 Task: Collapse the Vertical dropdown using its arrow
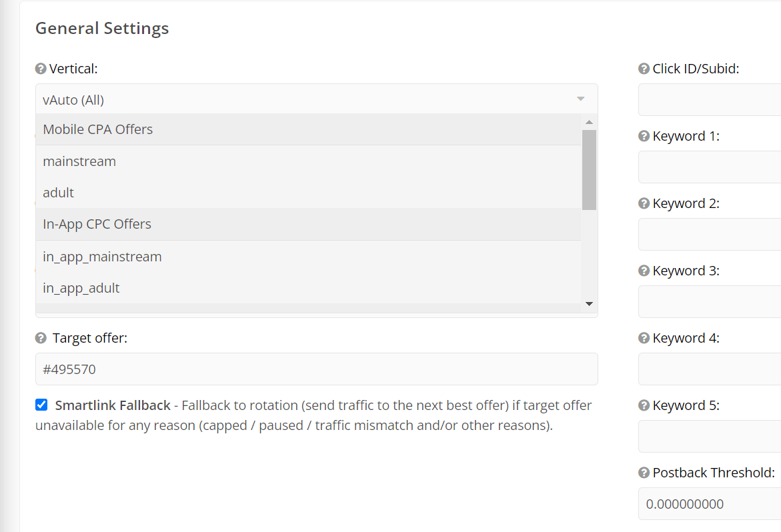tap(580, 99)
